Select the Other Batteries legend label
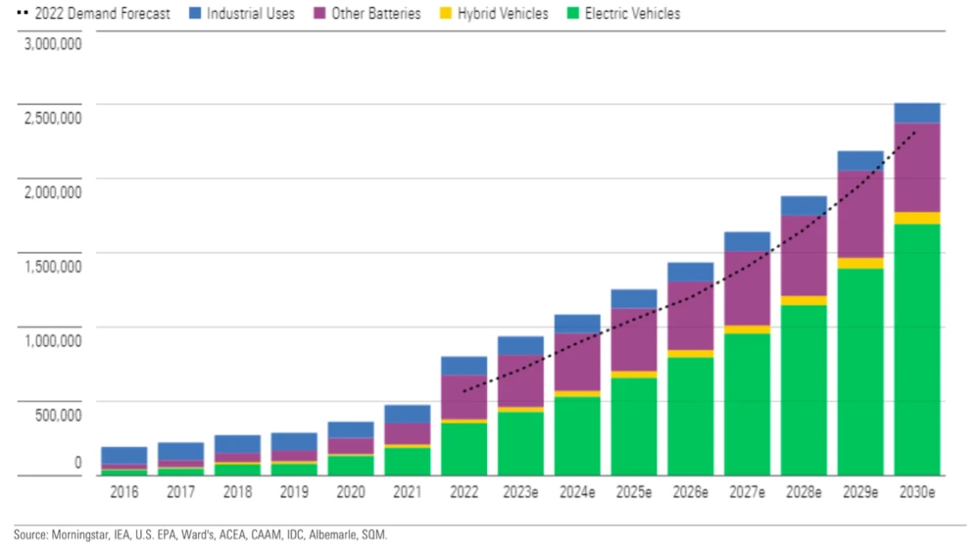Image resolution: width=980 pixels, height=558 pixels. point(376,14)
